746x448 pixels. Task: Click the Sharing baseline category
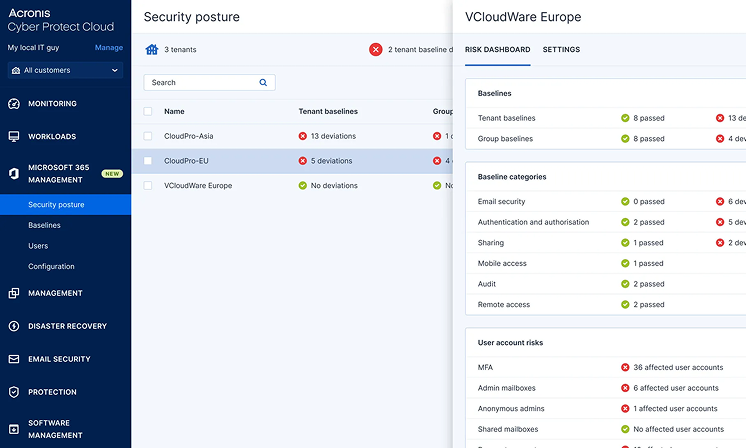click(491, 243)
